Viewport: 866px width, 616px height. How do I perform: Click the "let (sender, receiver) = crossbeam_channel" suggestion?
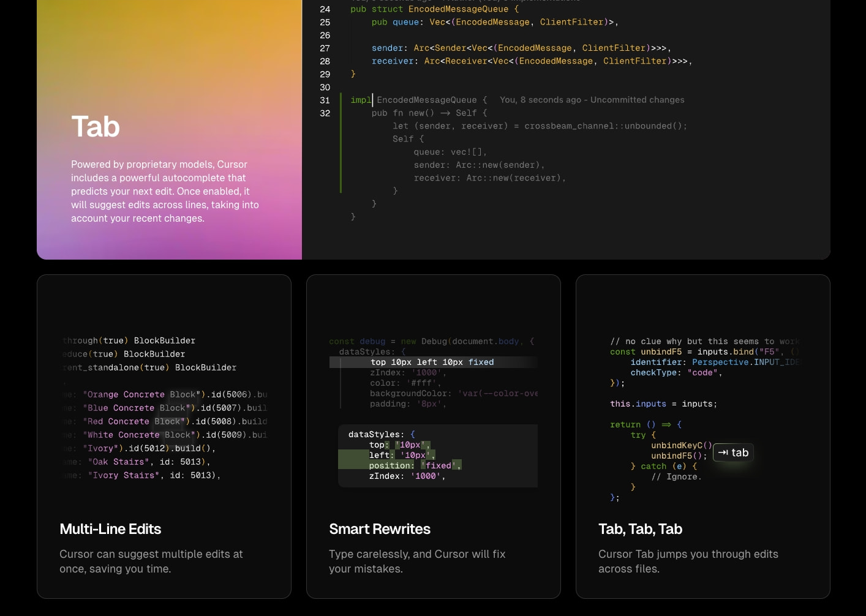[x=540, y=126]
